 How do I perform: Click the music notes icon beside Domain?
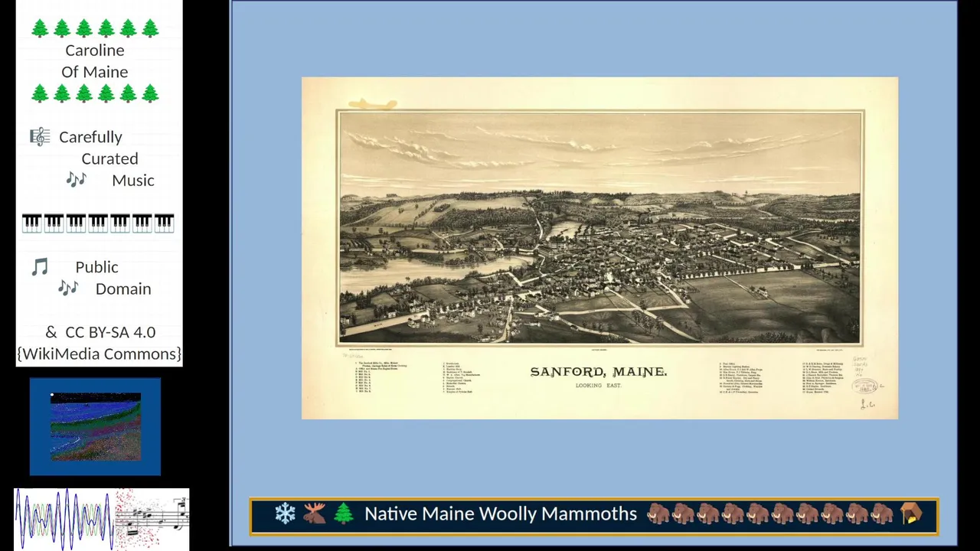(68, 289)
